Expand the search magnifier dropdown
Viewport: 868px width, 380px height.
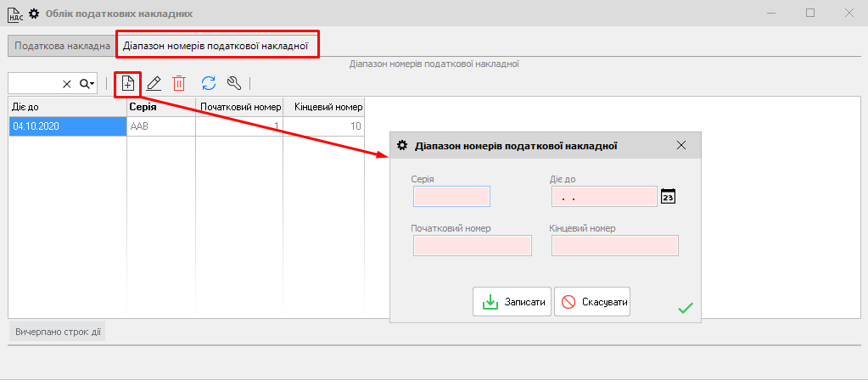tap(87, 84)
